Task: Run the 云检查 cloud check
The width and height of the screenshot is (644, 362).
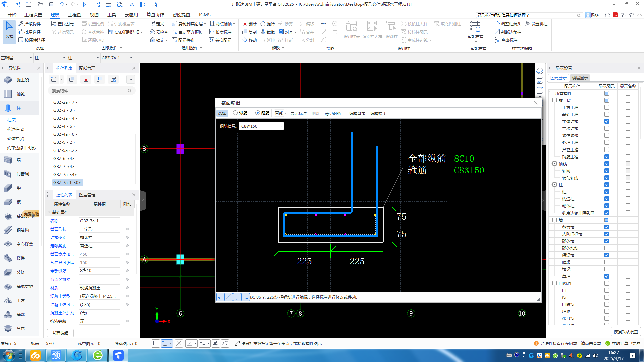Action: [159, 32]
